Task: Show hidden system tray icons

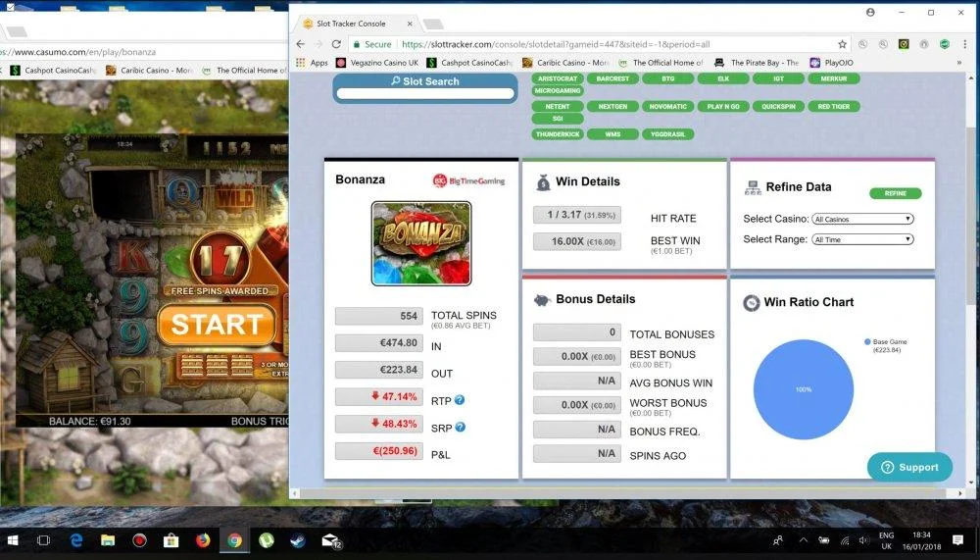Action: click(x=804, y=540)
